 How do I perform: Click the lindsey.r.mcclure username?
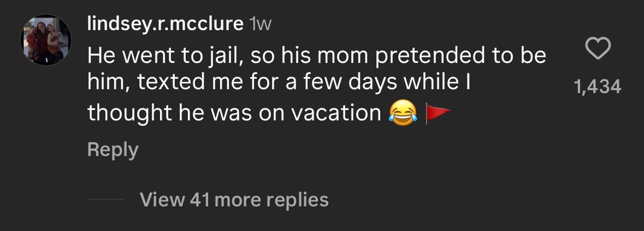click(x=166, y=24)
